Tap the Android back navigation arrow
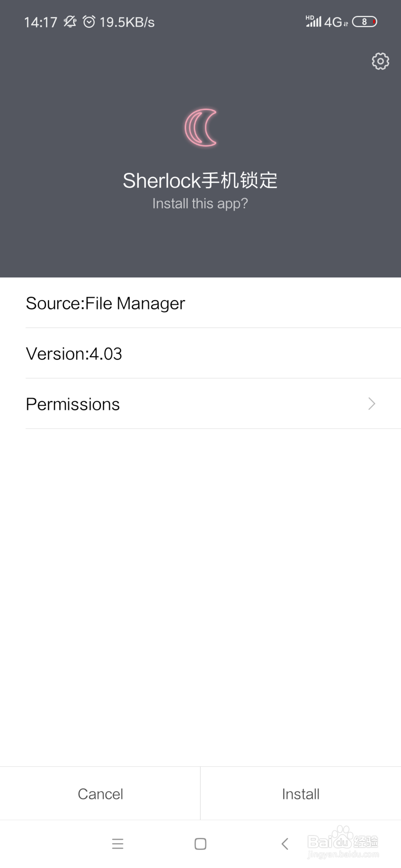The image size is (401, 868). 285,844
